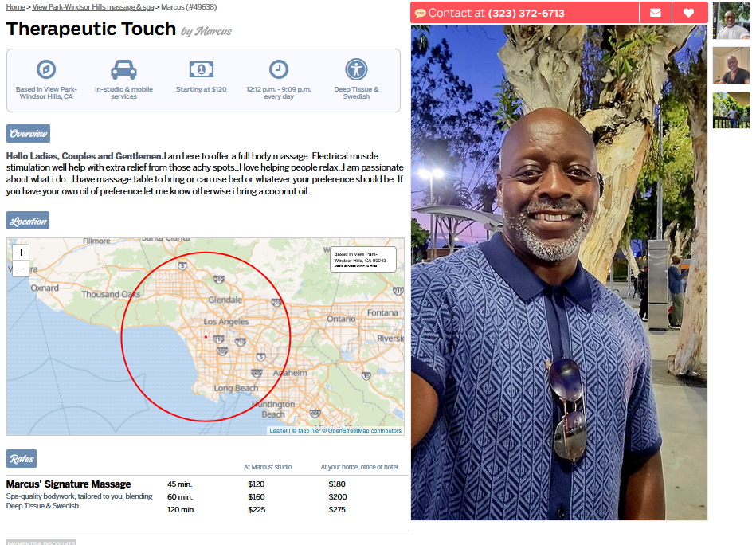Click the Overview section heading

click(29, 134)
